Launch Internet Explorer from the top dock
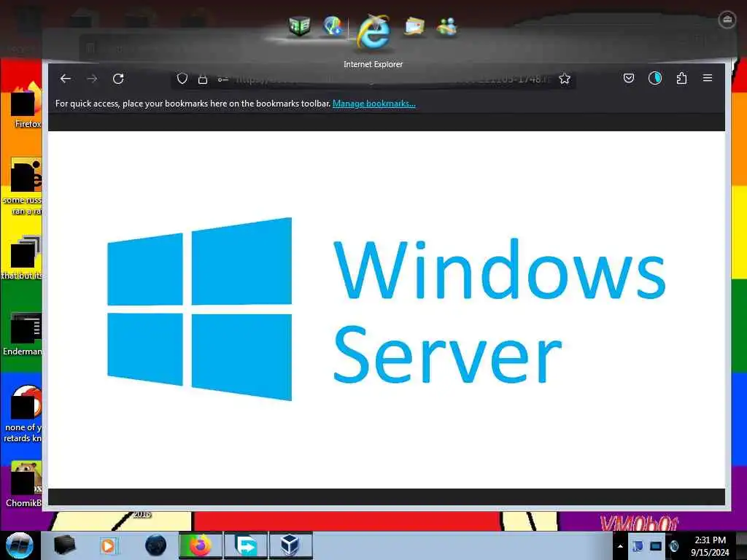Image resolution: width=747 pixels, height=560 pixels. coord(374,31)
